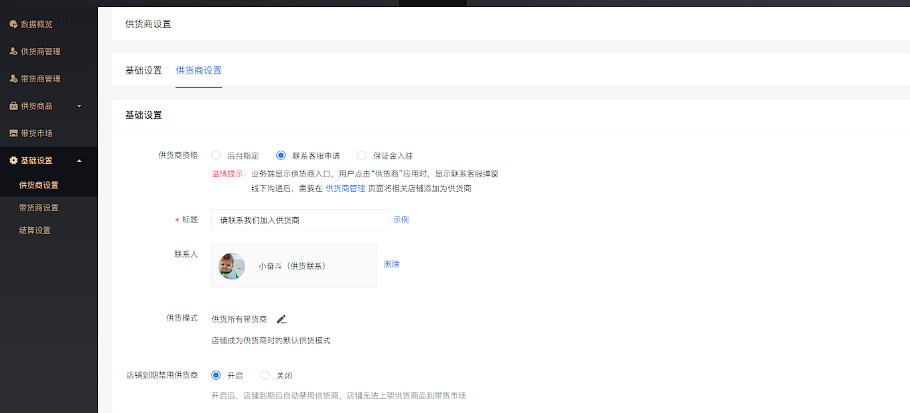The width and height of the screenshot is (910, 413).
Task: Expand the 供货商品 sidebar dropdown arrow
Action: point(80,106)
